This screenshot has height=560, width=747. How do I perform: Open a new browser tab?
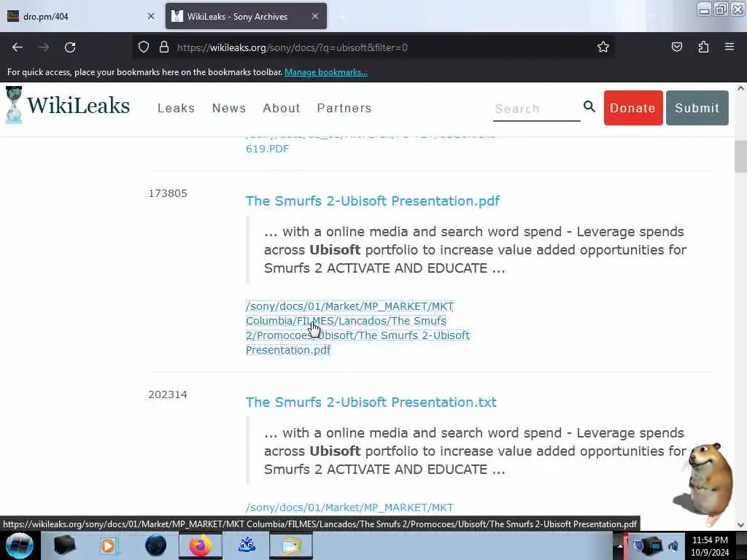tap(341, 16)
